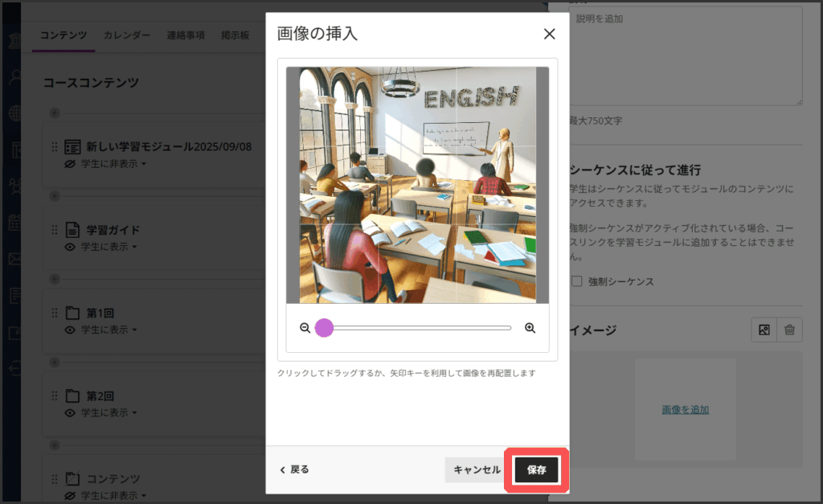
Task: Click the folder icon for 第1回
Action: coord(72,313)
